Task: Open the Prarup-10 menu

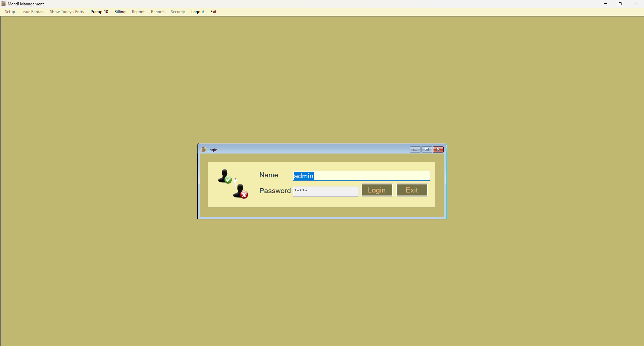Action: pos(99,12)
